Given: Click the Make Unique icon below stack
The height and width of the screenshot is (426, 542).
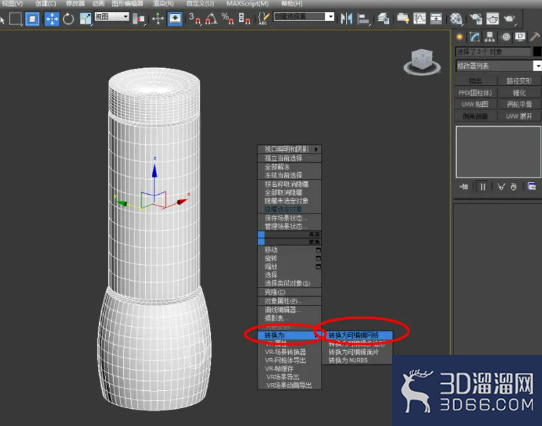Looking at the screenshot, I should click(x=501, y=187).
